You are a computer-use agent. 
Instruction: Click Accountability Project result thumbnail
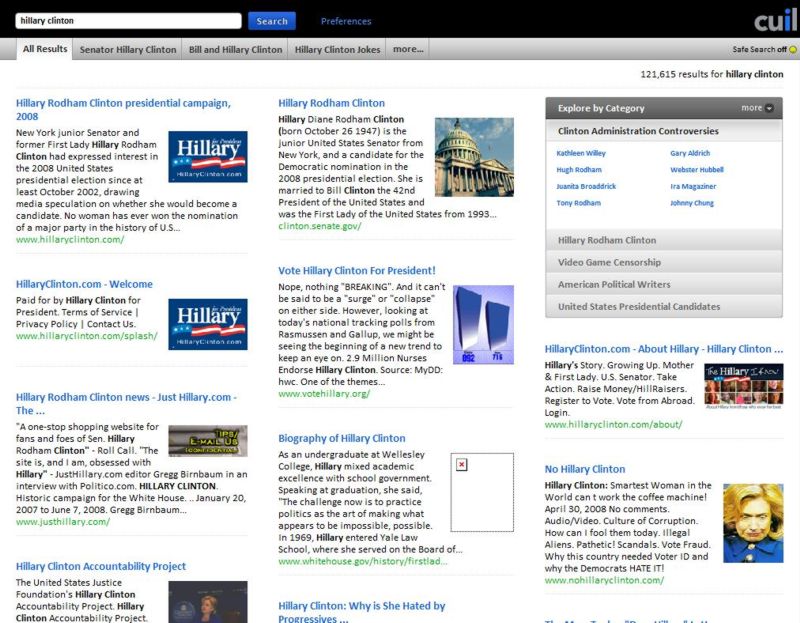tap(208, 602)
